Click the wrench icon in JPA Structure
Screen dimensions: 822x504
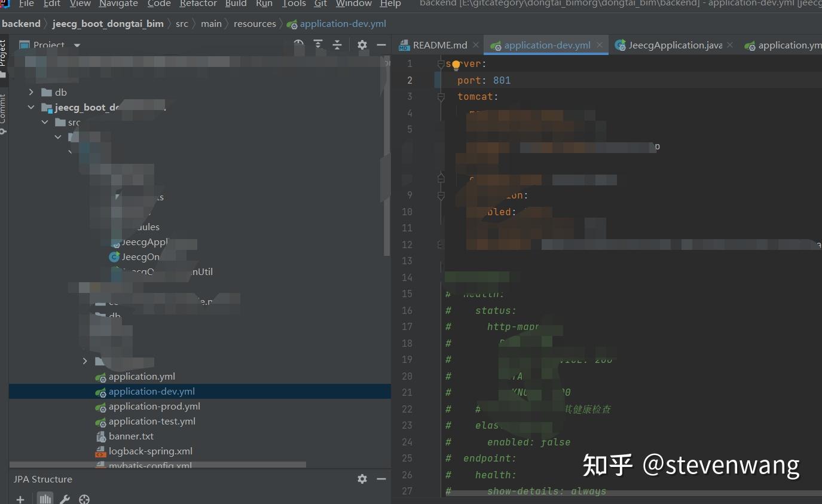point(65,499)
